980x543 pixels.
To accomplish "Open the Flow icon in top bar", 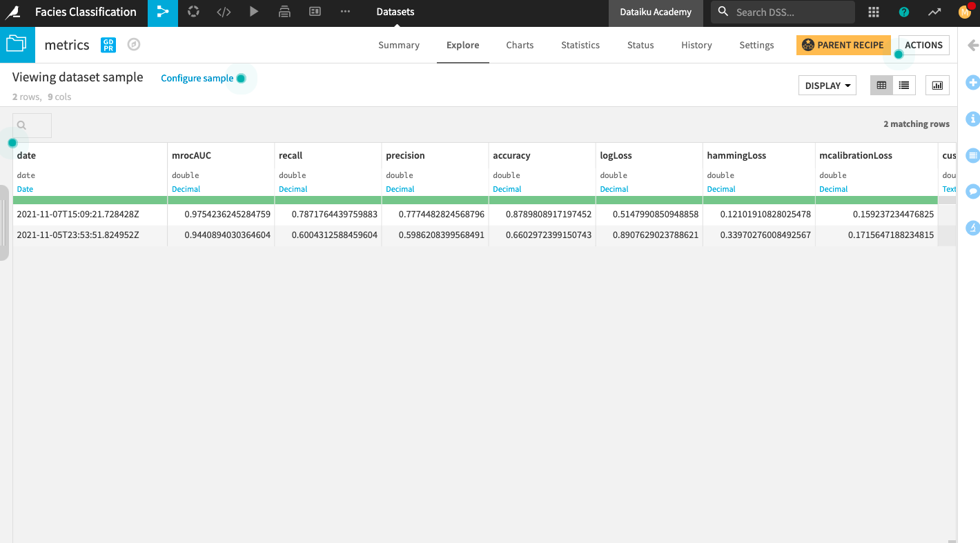I will click(163, 12).
